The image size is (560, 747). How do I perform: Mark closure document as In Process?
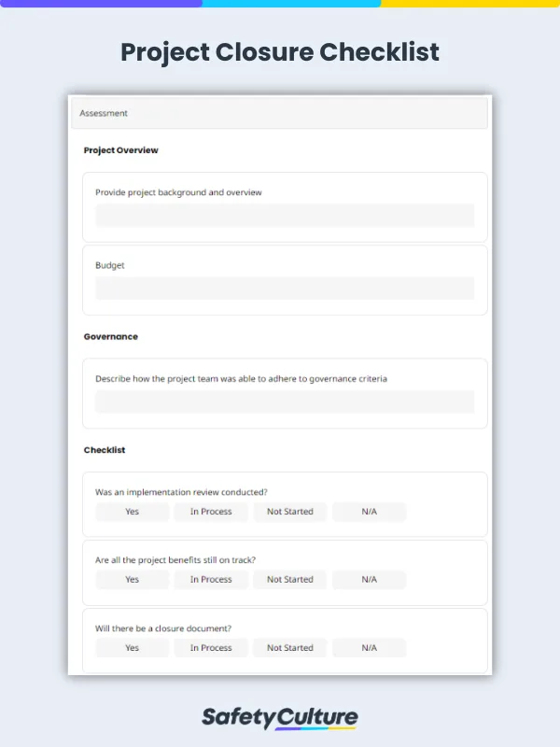click(x=211, y=648)
